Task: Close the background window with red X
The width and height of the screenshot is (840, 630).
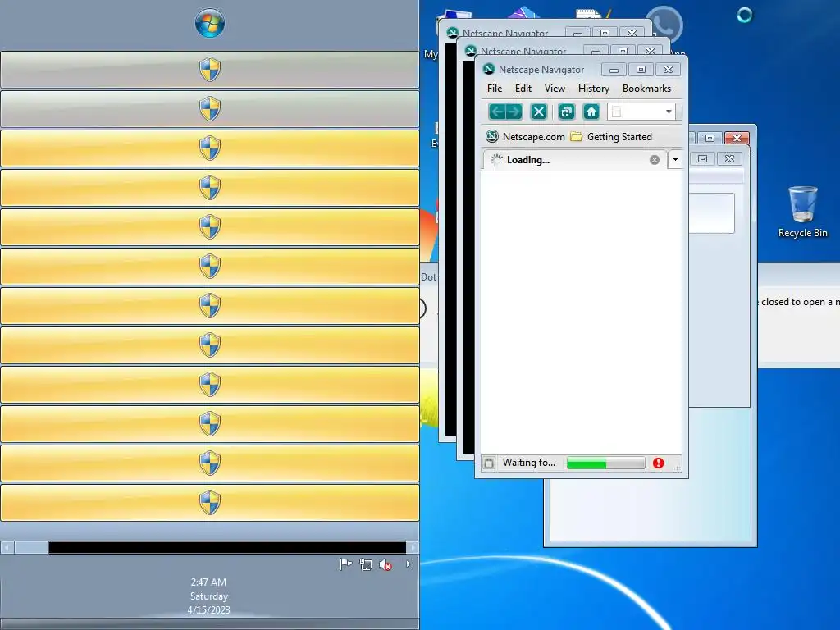Action: pos(737,138)
